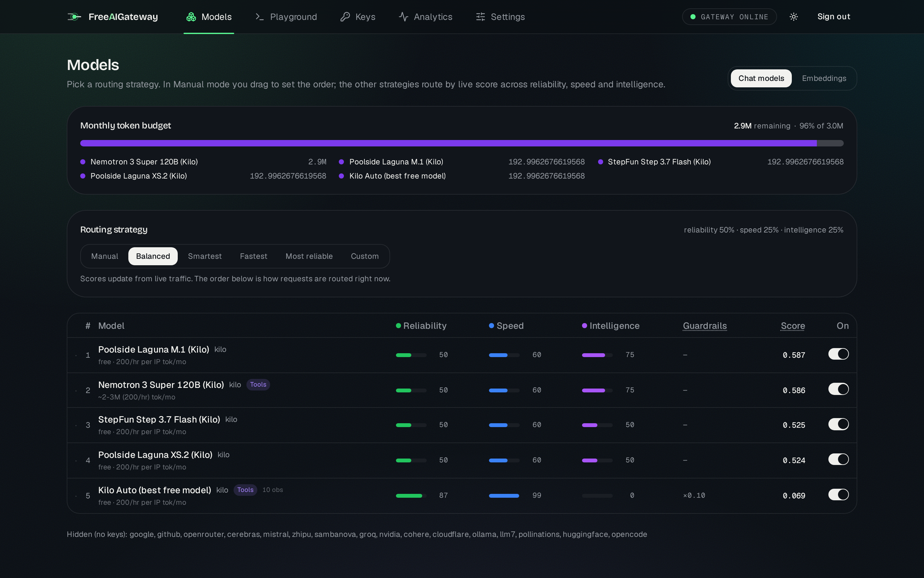Viewport: 924px width, 578px height.
Task: Click the drag handle of Poolside Laguna M.1
Action: 76,355
